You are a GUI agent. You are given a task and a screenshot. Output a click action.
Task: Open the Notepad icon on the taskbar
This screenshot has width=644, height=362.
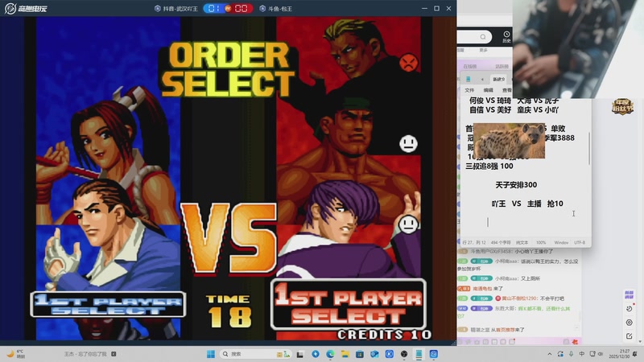point(419,354)
